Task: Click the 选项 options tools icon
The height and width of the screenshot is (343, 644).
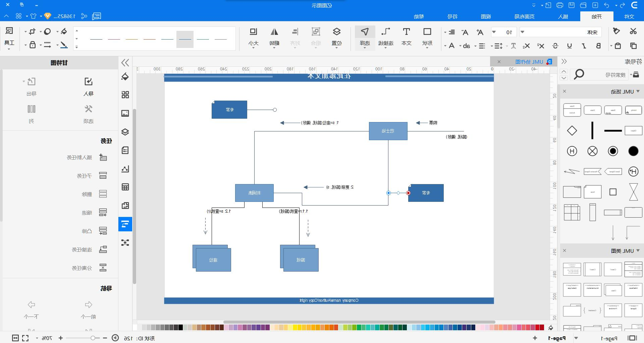Action: [x=88, y=109]
